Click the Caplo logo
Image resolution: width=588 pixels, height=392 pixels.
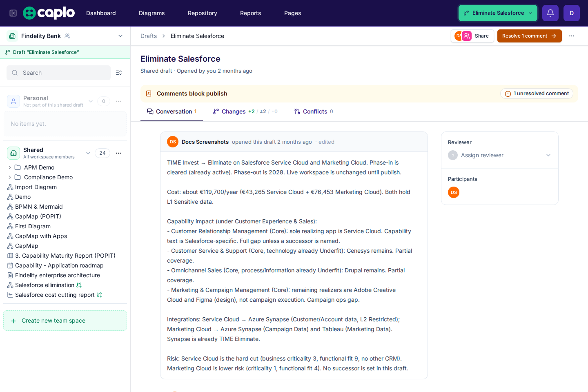point(49,13)
